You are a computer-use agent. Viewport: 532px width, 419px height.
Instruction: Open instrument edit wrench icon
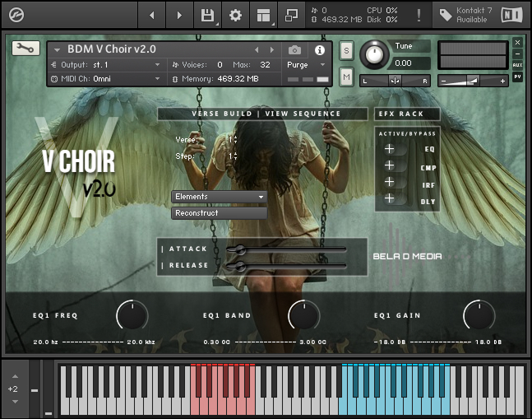[25, 49]
